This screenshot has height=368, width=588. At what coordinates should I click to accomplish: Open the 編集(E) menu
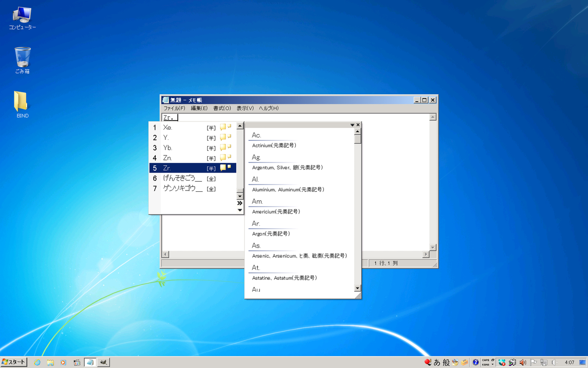(x=199, y=108)
